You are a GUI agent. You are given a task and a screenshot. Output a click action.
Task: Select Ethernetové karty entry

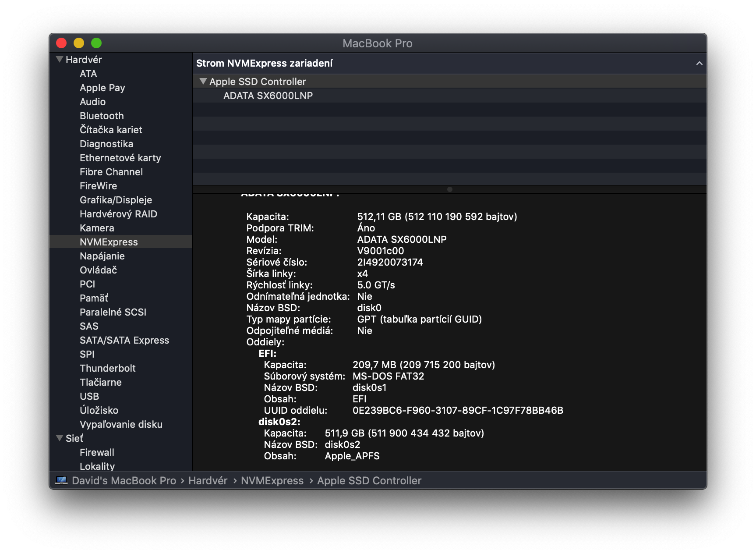(x=120, y=158)
